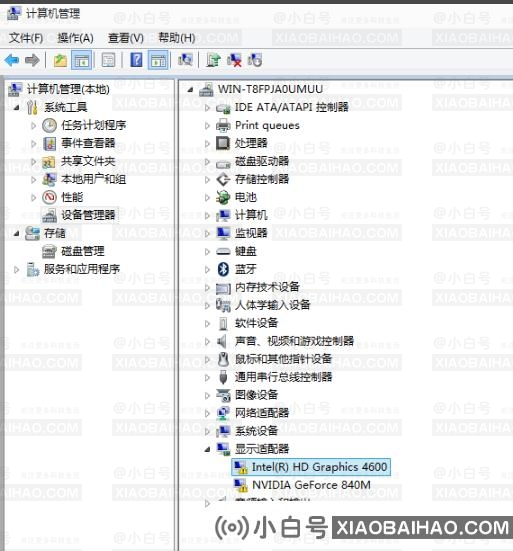Expand the 服务和应用程序 node

[16, 270]
